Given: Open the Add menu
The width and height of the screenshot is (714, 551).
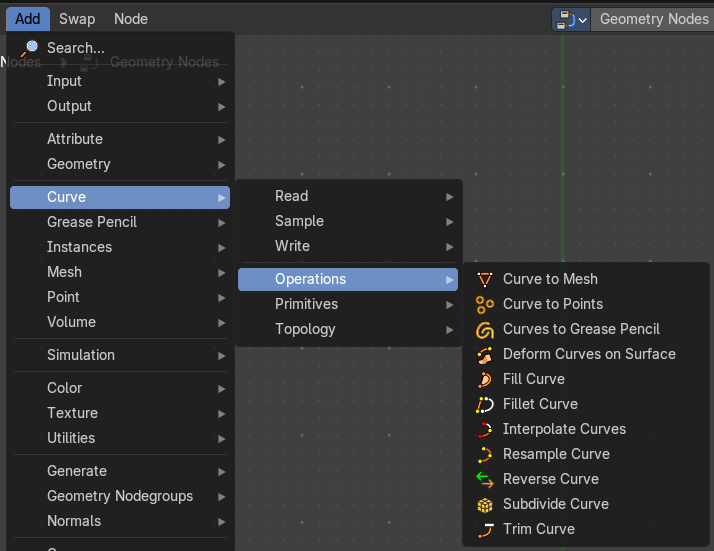Looking at the screenshot, I should click(28, 19).
